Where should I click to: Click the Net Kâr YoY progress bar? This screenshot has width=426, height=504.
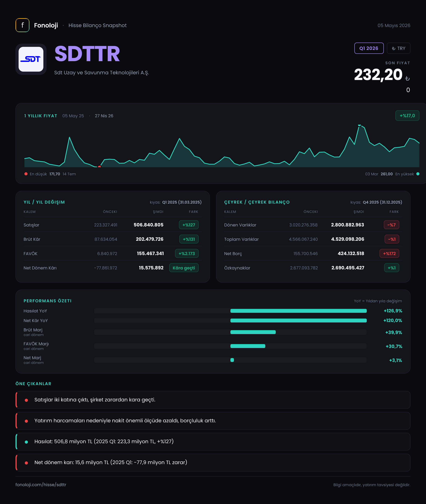(x=230, y=321)
